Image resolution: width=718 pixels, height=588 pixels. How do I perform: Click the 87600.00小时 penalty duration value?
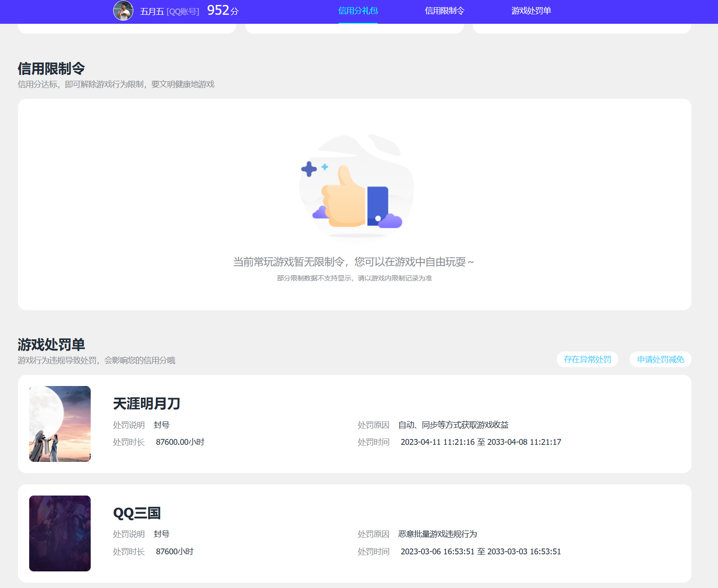point(180,442)
